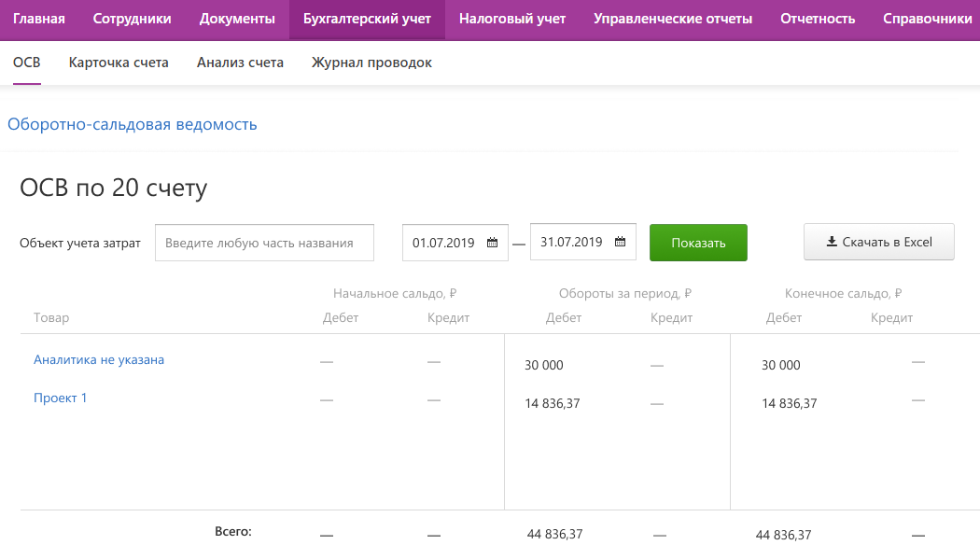Open Аналитика не указана row link
Image resolution: width=980 pixels, height=559 pixels.
click(99, 360)
